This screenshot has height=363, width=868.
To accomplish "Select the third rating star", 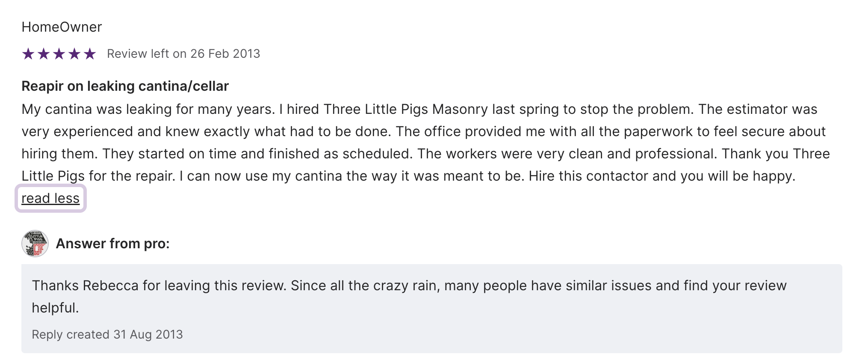I will click(59, 54).
